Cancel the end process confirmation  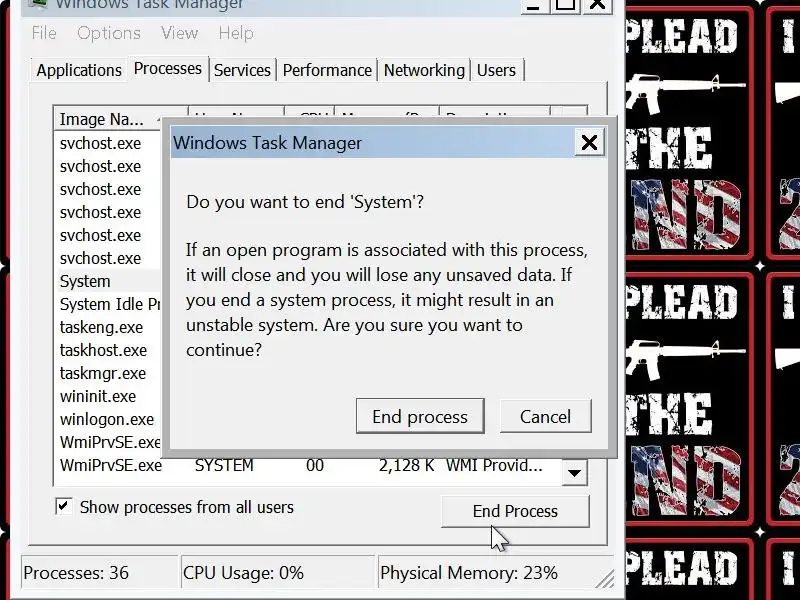click(x=545, y=416)
